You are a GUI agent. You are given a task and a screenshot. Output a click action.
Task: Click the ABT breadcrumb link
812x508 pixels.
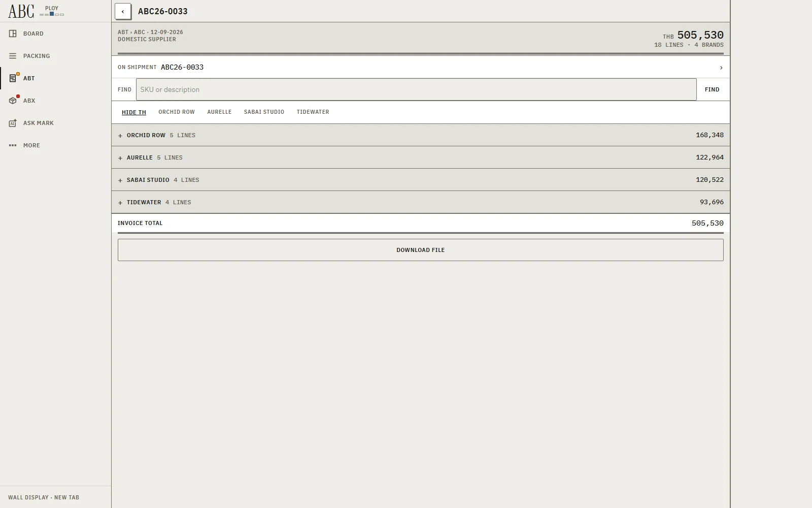123,32
